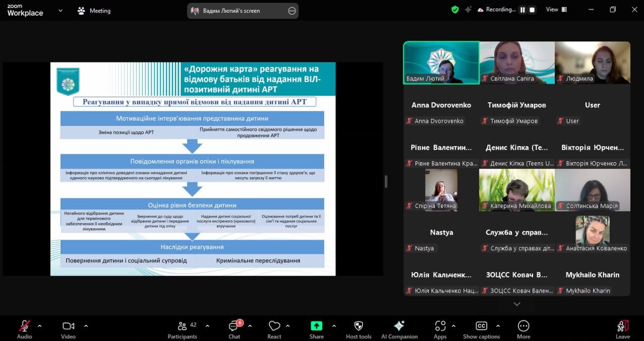The height and width of the screenshot is (341, 644).
Task: Open the View layout menu
Action: (x=556, y=10)
